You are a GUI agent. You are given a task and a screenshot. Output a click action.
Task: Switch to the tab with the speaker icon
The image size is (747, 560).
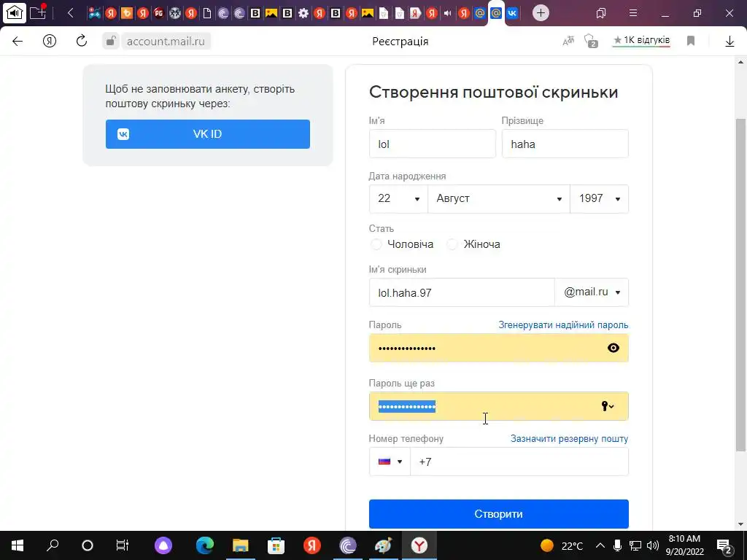point(447,13)
